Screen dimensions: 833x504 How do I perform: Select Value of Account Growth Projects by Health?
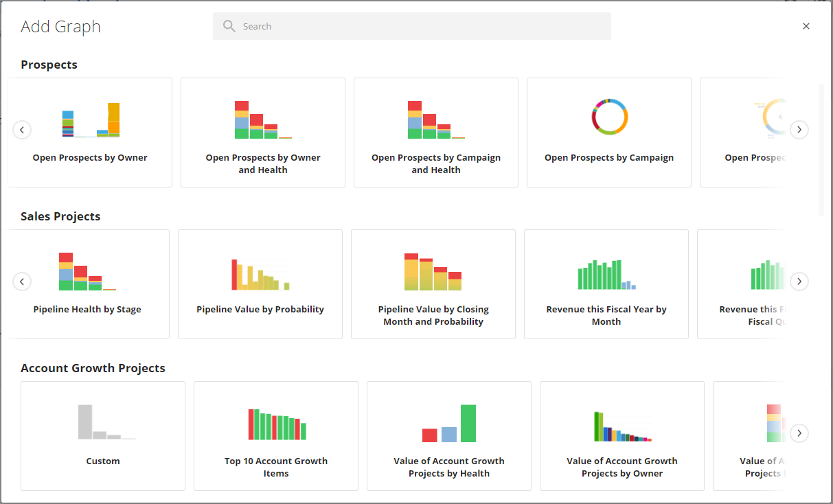pyautogui.click(x=448, y=435)
